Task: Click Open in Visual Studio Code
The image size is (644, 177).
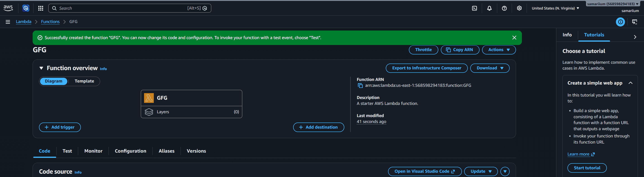Action: [x=425, y=171]
